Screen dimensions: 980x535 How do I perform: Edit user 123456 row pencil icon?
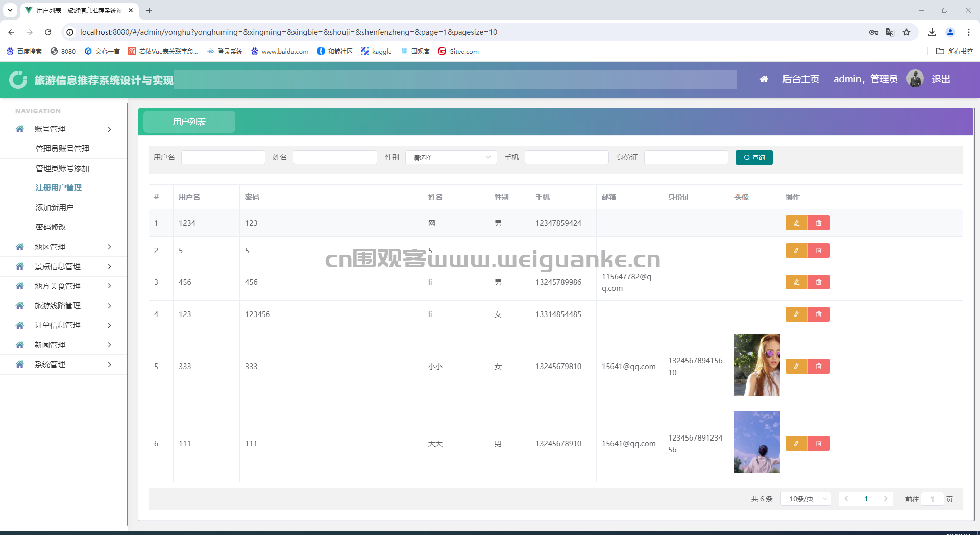(796, 314)
